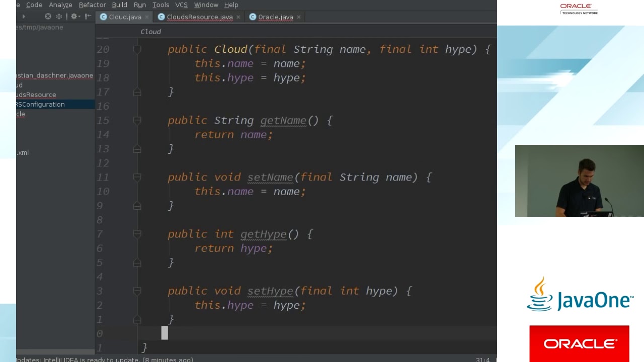This screenshot has height=362, width=644.
Task: Click the setName method name in code
Action: click(270, 177)
